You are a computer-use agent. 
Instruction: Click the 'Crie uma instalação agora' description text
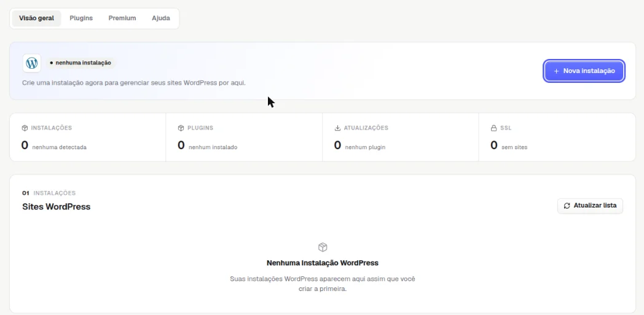coord(134,83)
